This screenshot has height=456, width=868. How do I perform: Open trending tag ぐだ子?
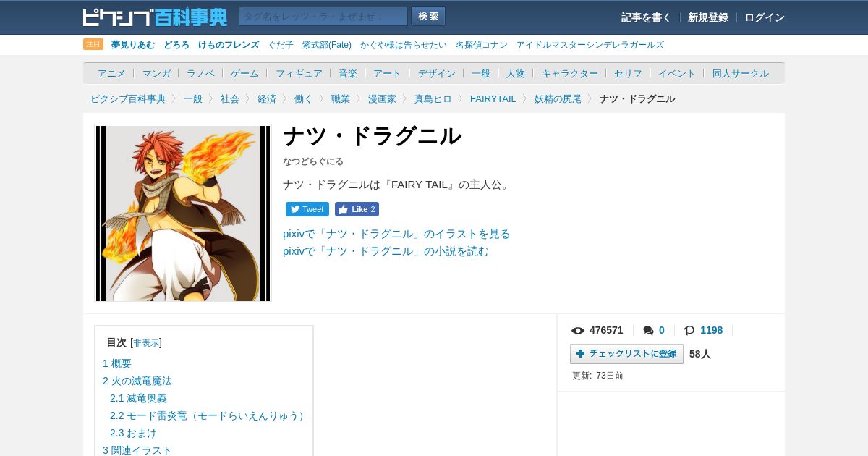[x=281, y=45]
